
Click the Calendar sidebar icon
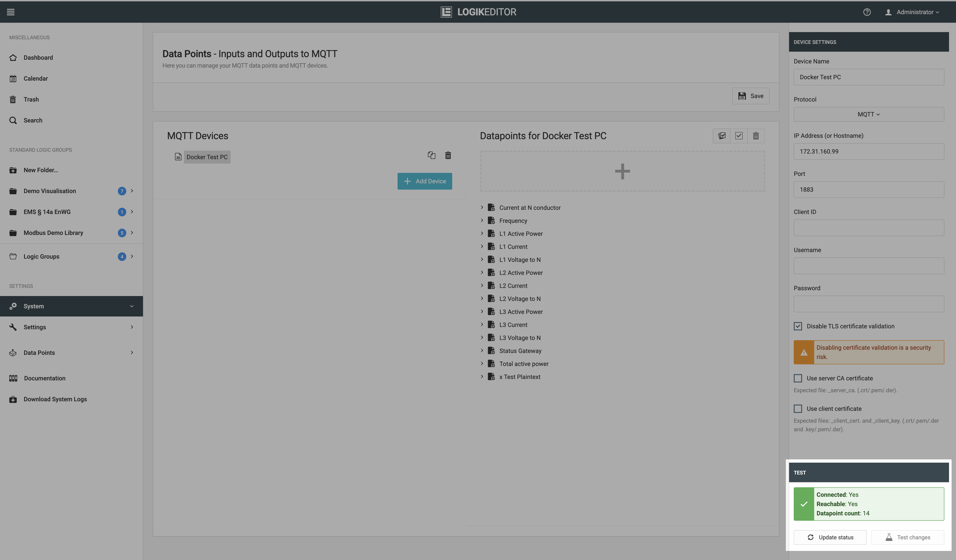click(13, 79)
